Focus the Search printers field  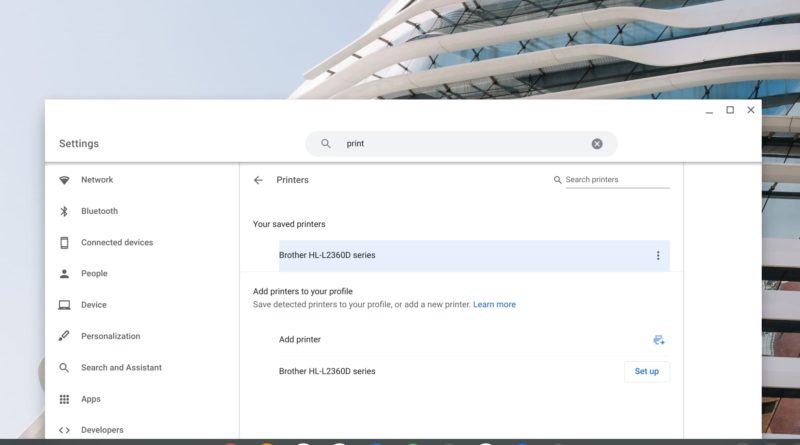coord(617,180)
